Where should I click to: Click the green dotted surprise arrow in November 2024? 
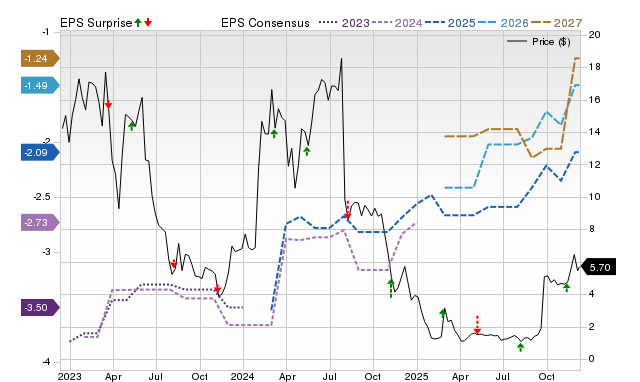click(x=391, y=288)
